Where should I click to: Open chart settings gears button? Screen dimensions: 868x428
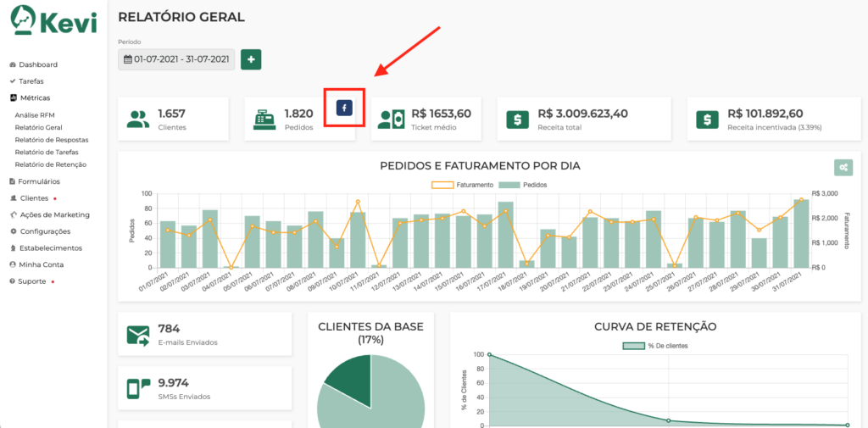843,167
